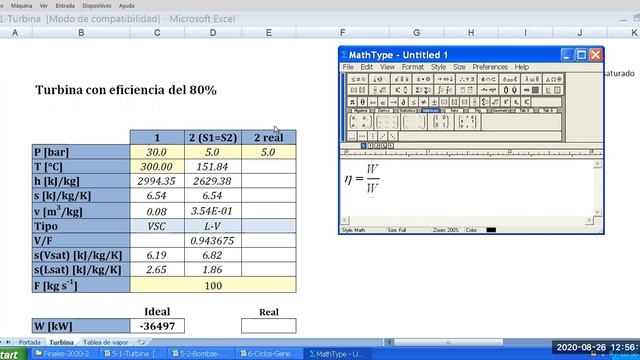Open virtual machine Dispositivos menu
The height and width of the screenshot is (360, 640).
click(x=97, y=6)
